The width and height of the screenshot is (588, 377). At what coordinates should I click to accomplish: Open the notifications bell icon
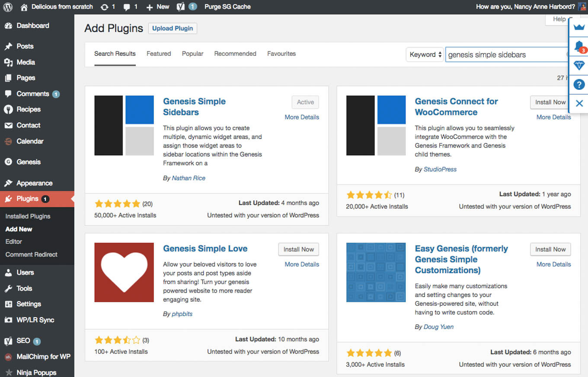pos(579,46)
